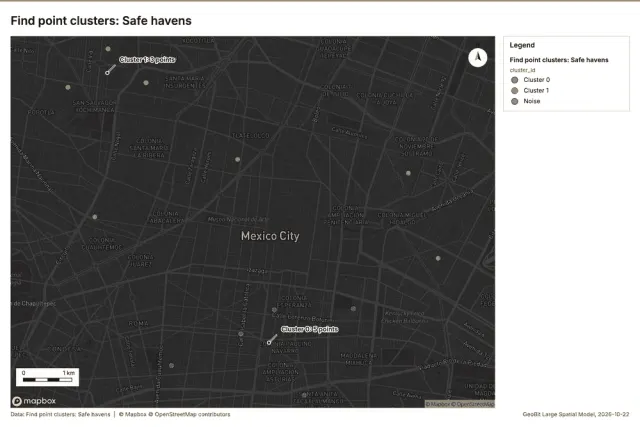
Task: Click the Tlatelolco map label
Action: (x=251, y=136)
